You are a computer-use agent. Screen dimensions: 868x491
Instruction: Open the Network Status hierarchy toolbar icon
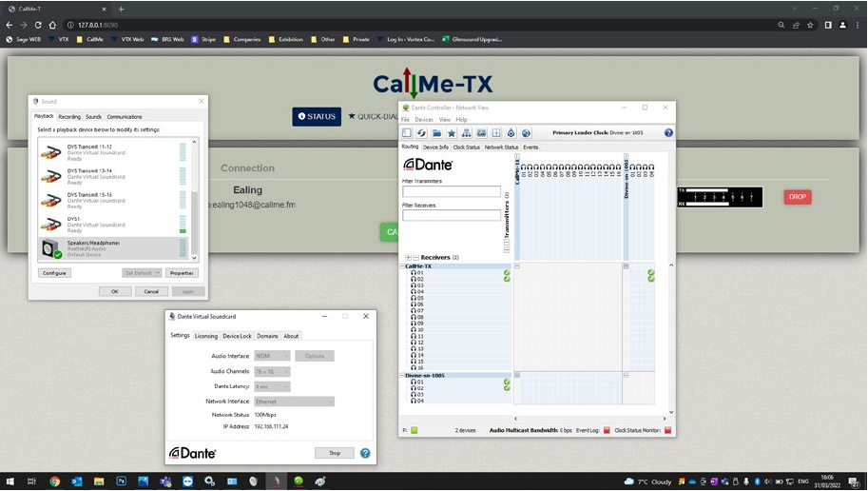[x=467, y=133]
